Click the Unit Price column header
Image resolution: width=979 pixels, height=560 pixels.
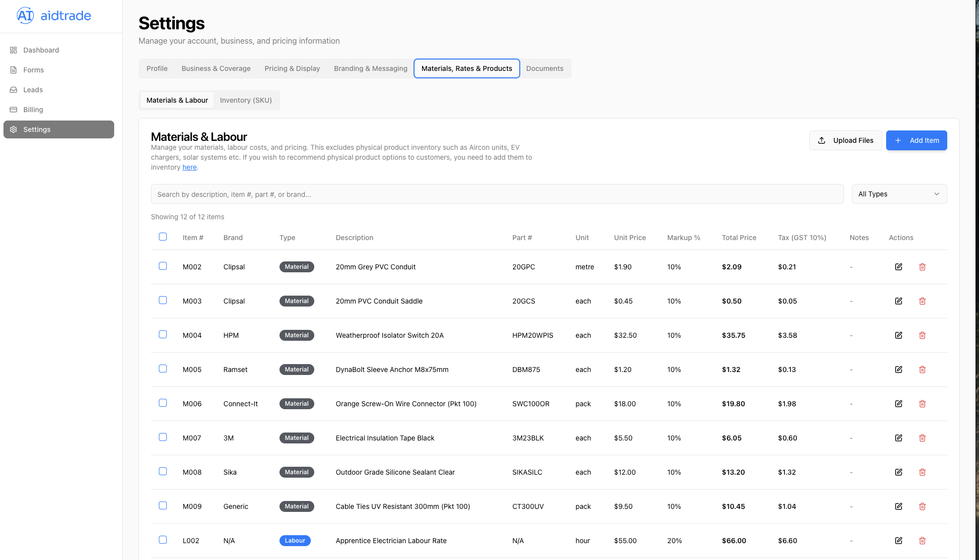tap(629, 238)
